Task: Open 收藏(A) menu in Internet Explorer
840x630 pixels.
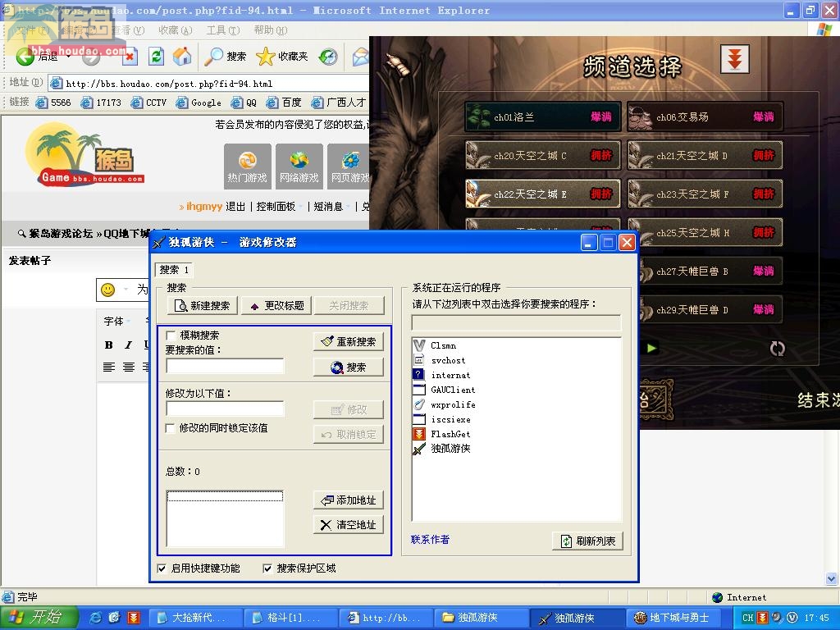Action: 176,30
